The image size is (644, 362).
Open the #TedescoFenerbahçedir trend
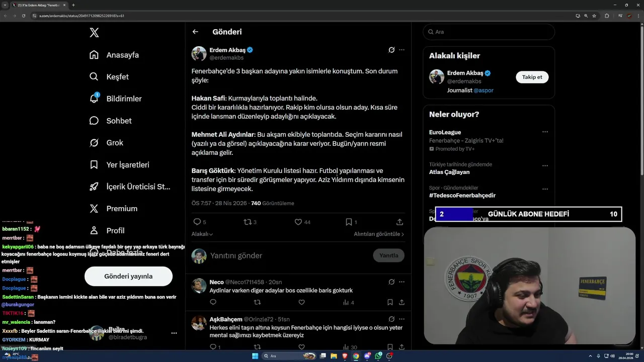point(462,195)
